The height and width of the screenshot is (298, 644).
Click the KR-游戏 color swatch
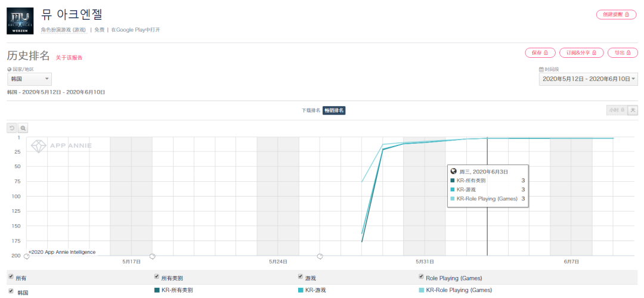301,290
